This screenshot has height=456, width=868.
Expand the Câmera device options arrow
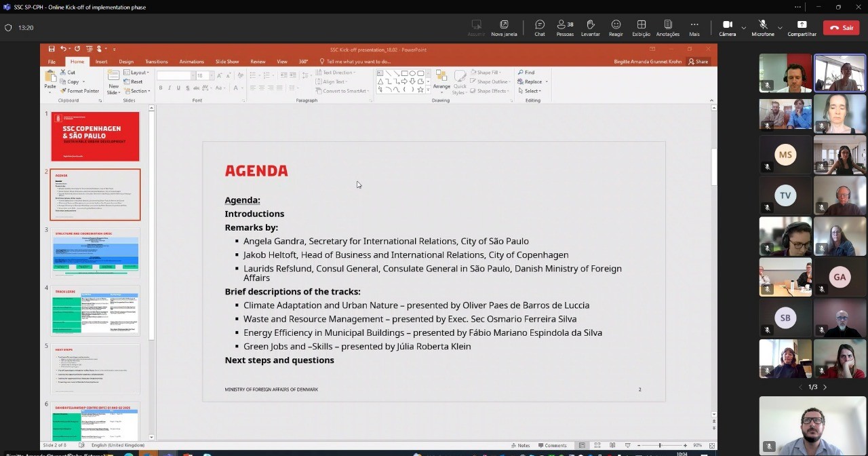[x=743, y=28]
